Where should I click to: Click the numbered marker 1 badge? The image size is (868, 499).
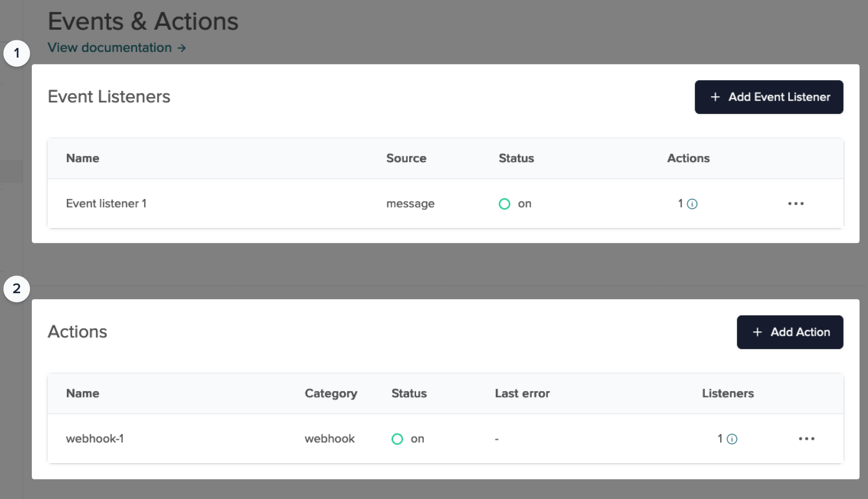click(17, 53)
